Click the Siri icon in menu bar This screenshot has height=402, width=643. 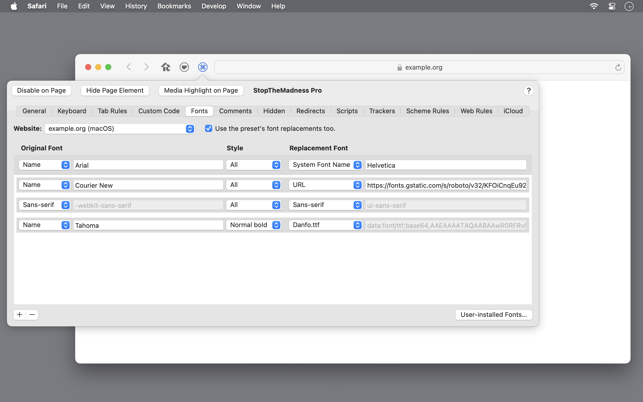pos(629,6)
